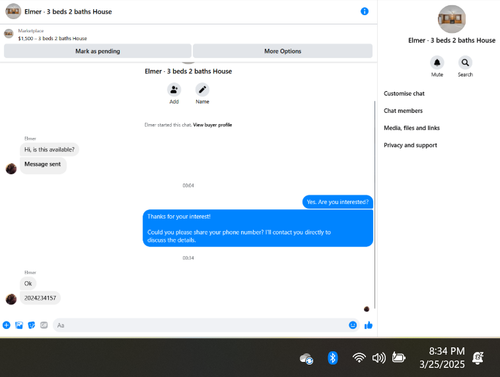Open More Options for the listing
This screenshot has width=500, height=377.
point(283,51)
